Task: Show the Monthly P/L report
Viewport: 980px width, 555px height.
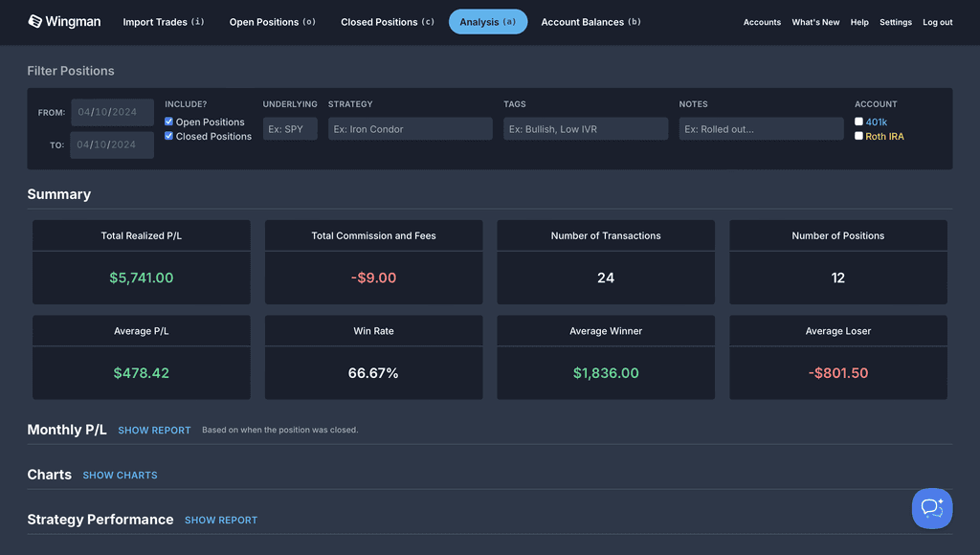Action: 154,430
